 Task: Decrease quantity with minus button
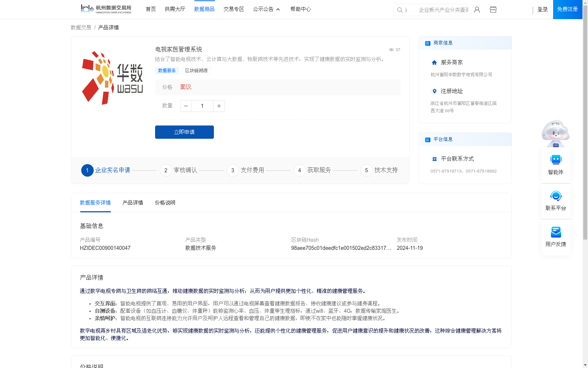[186, 106]
